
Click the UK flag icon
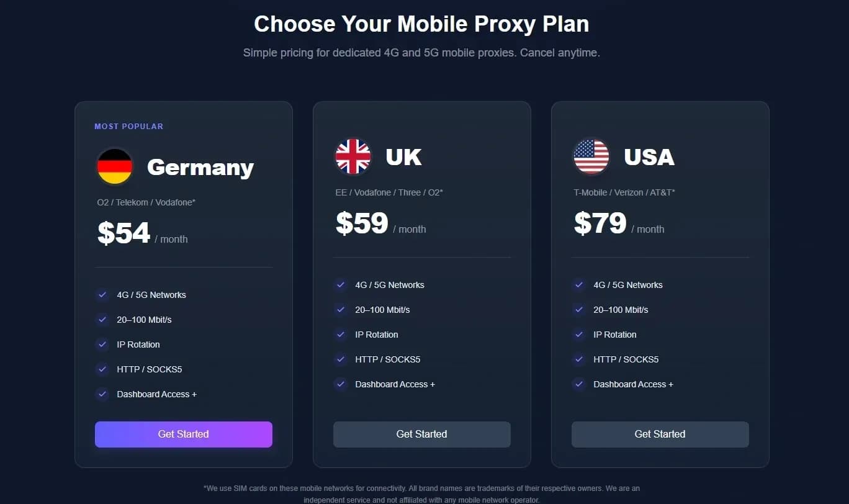[x=353, y=156]
